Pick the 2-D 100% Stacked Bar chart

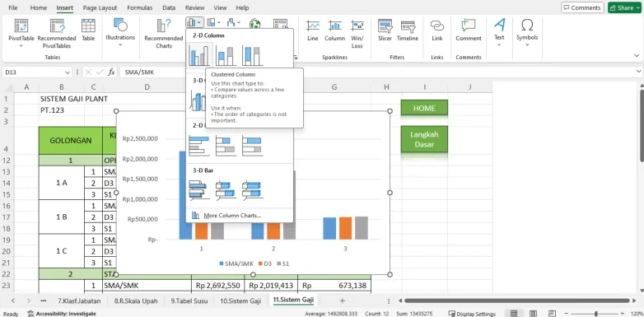click(252, 147)
